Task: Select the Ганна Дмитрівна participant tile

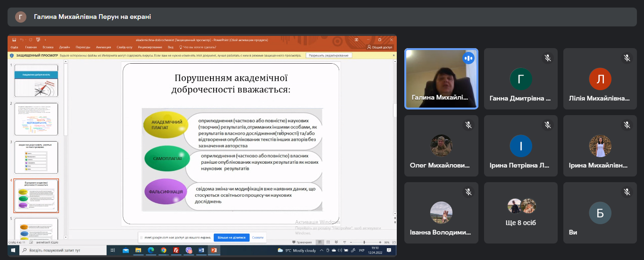Action: [x=521, y=79]
